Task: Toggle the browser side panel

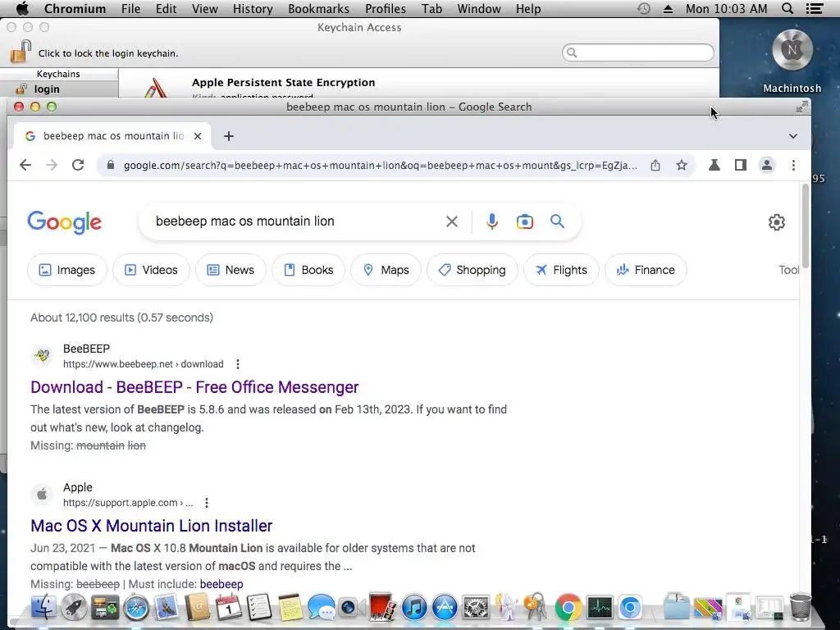Action: click(741, 165)
